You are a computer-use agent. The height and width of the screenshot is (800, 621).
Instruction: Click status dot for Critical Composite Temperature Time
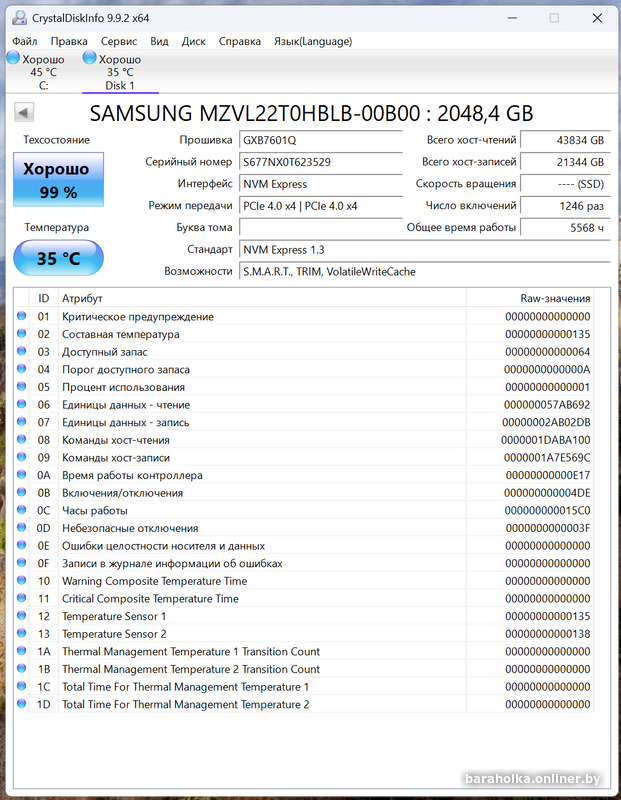tap(21, 598)
